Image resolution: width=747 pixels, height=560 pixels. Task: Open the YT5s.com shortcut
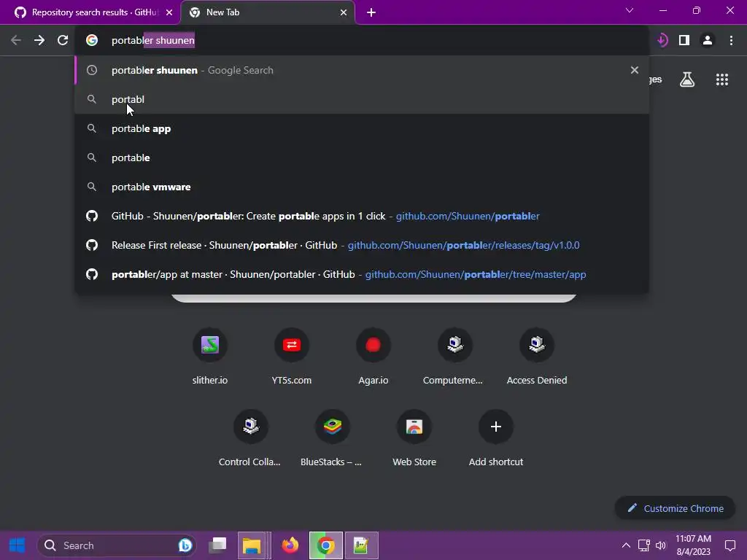coord(292,356)
